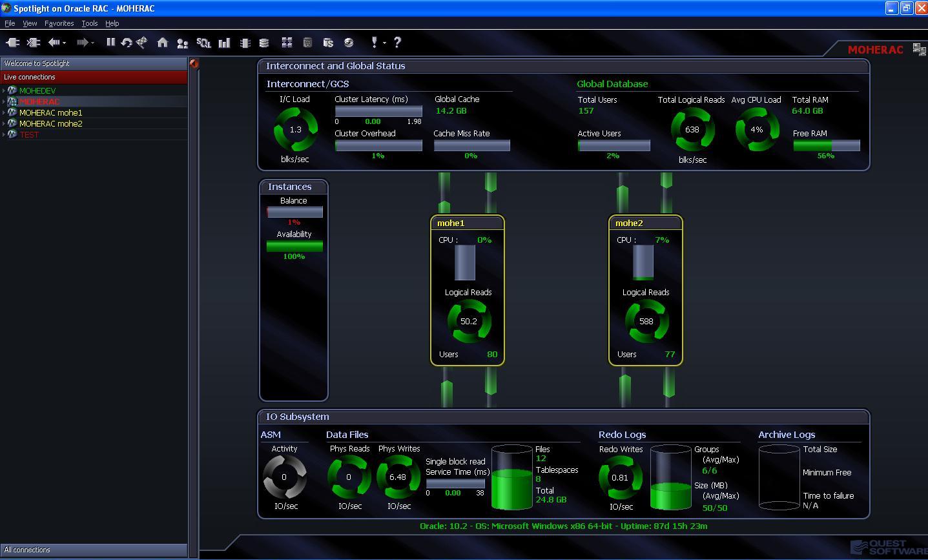
Task: Select the MOHERAC mohe1 connection
Action: 51,112
